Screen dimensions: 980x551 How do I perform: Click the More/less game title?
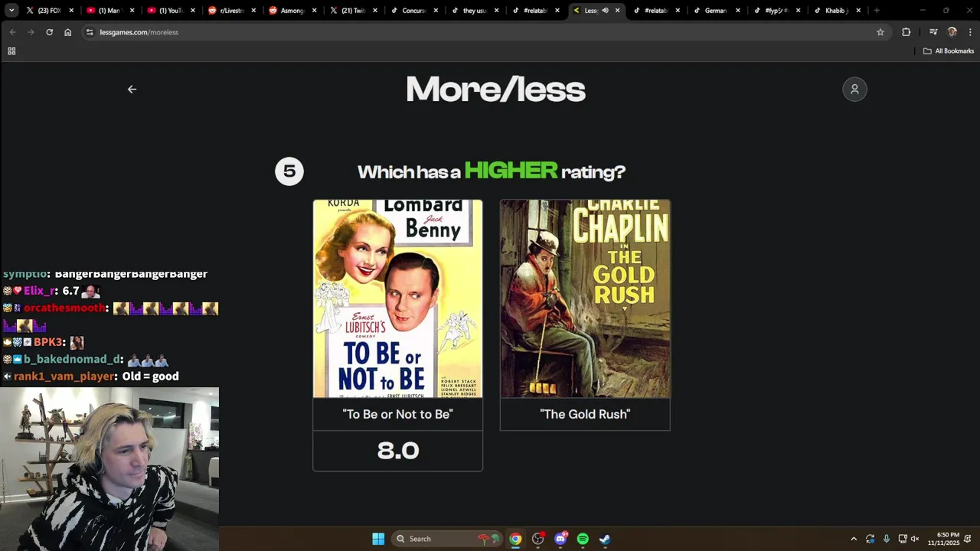click(x=495, y=90)
